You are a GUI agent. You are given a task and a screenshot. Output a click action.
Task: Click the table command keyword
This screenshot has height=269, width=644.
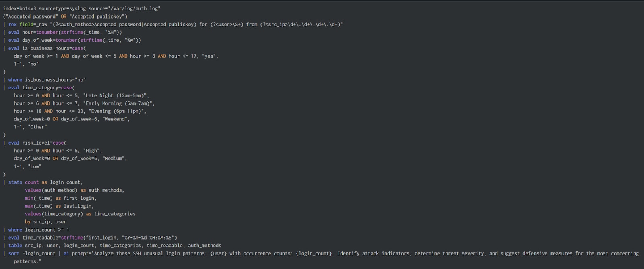(15, 246)
